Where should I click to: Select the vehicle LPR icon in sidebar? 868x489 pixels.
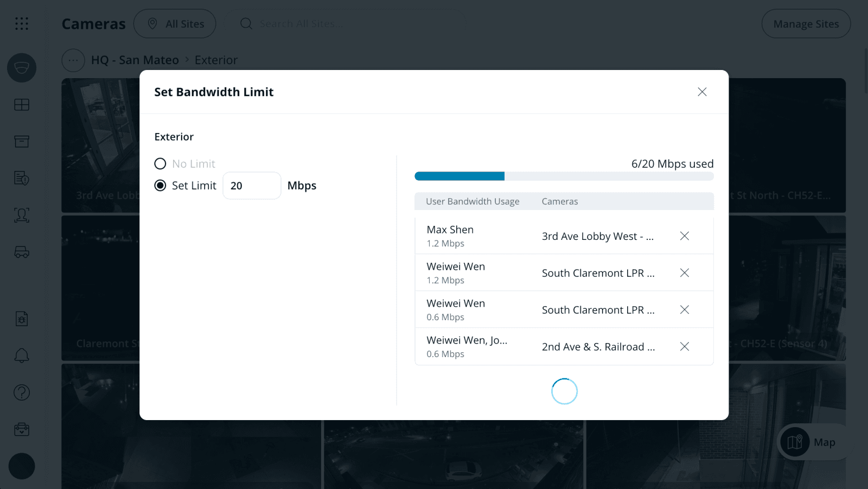(x=22, y=252)
